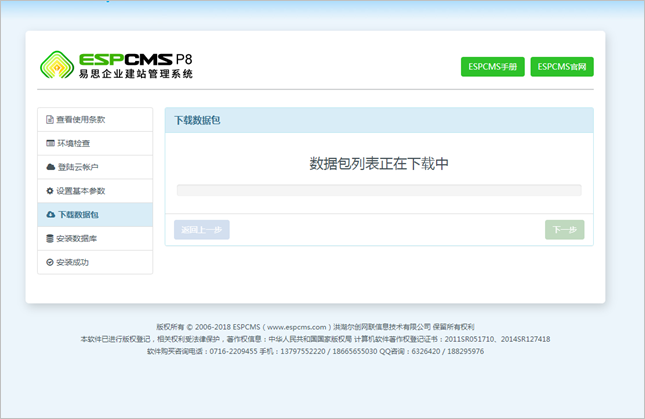Select the 设置基本参数 step
This screenshot has width=645, height=419.
(x=95, y=191)
